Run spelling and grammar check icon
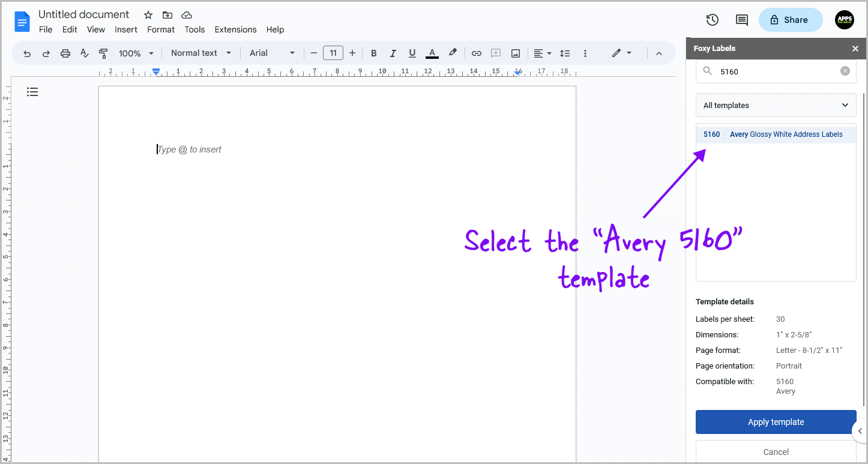Viewport: 868px width, 464px height. [85, 53]
